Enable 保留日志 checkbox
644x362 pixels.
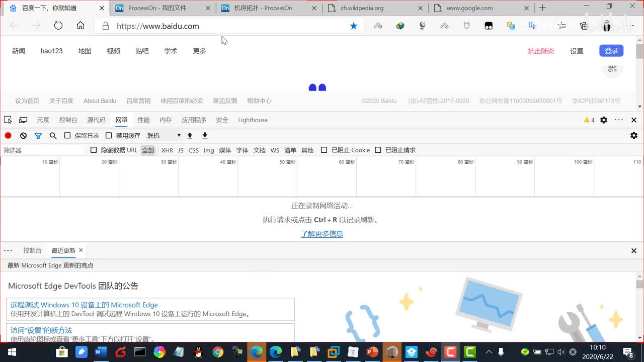[x=67, y=135]
